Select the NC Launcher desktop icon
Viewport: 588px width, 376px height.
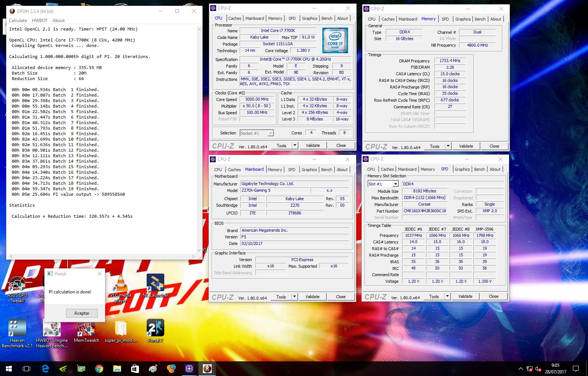pos(155,286)
